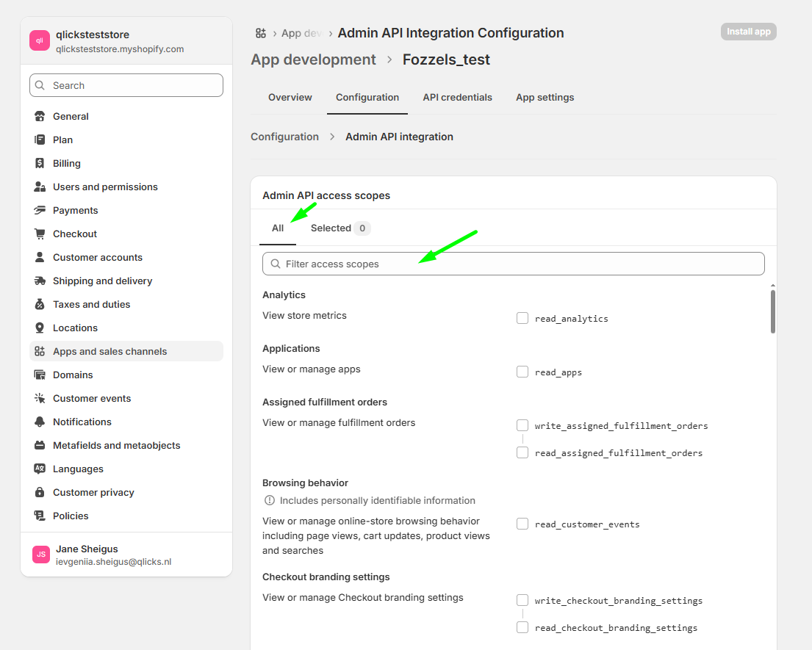Click the Users and permissions icon
812x650 pixels.
tap(40, 187)
